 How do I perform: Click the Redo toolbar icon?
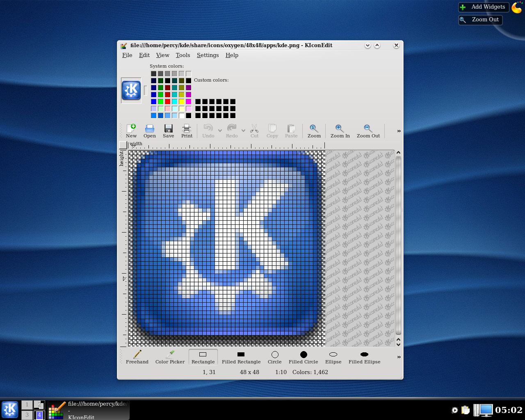(232, 131)
